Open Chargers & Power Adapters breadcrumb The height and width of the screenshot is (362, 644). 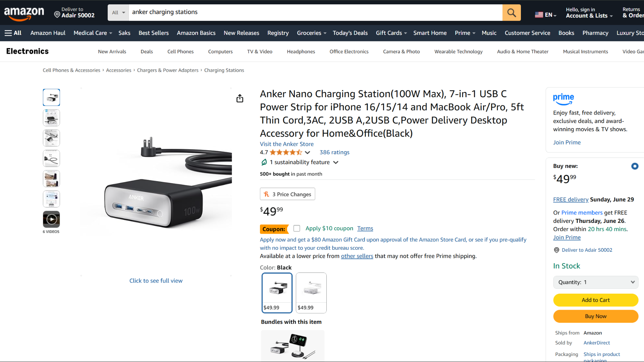[168, 70]
